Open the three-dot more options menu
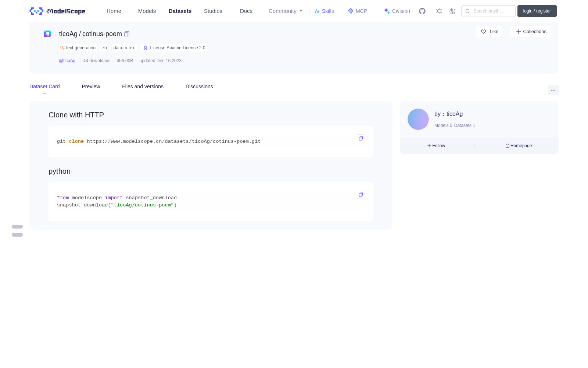The image size is (588, 368). tap(553, 91)
